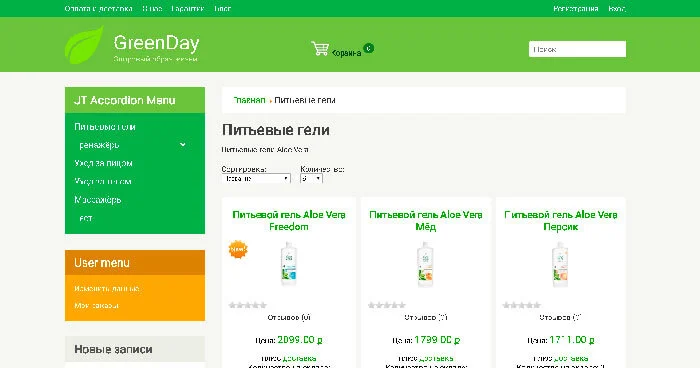Click star rating under Aloe Vera Персик
700x368 pixels.
(521, 305)
